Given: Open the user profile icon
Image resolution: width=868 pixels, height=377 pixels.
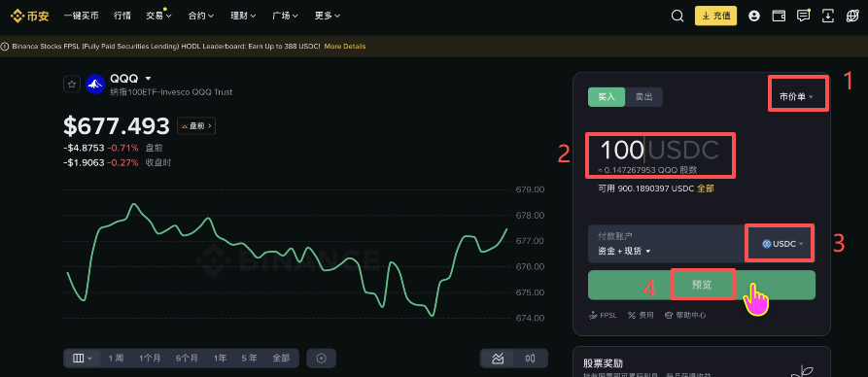Looking at the screenshot, I should coord(754,17).
